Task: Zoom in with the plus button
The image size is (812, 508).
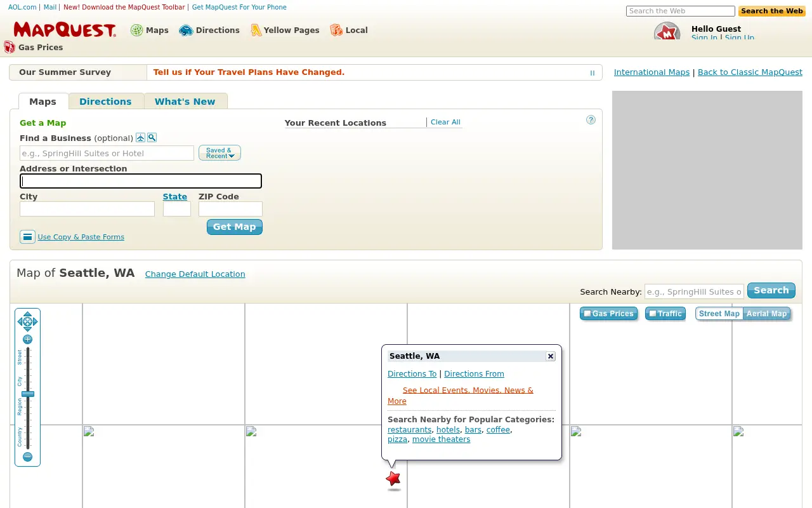Action: (x=27, y=339)
